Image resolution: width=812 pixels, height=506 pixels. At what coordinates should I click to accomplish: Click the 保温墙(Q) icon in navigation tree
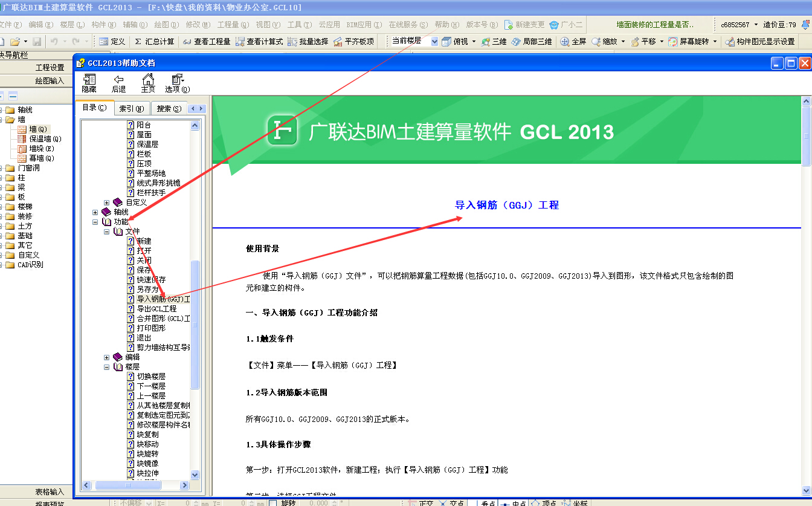[22, 138]
